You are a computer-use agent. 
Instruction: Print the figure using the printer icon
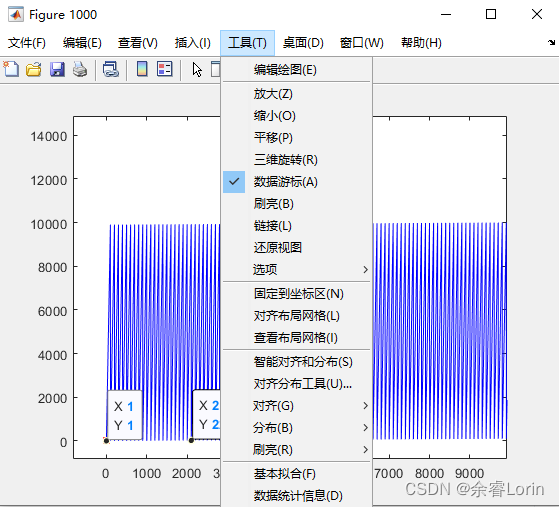[80, 69]
